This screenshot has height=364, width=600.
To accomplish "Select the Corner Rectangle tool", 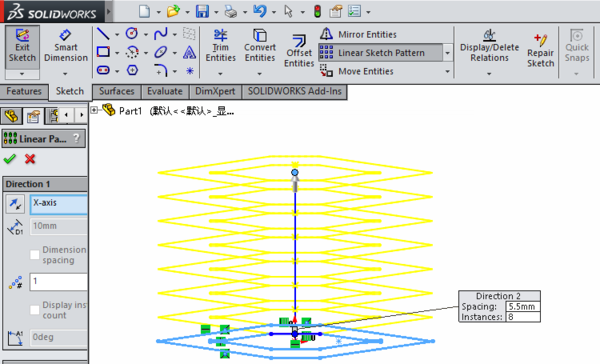I will 103,52.
